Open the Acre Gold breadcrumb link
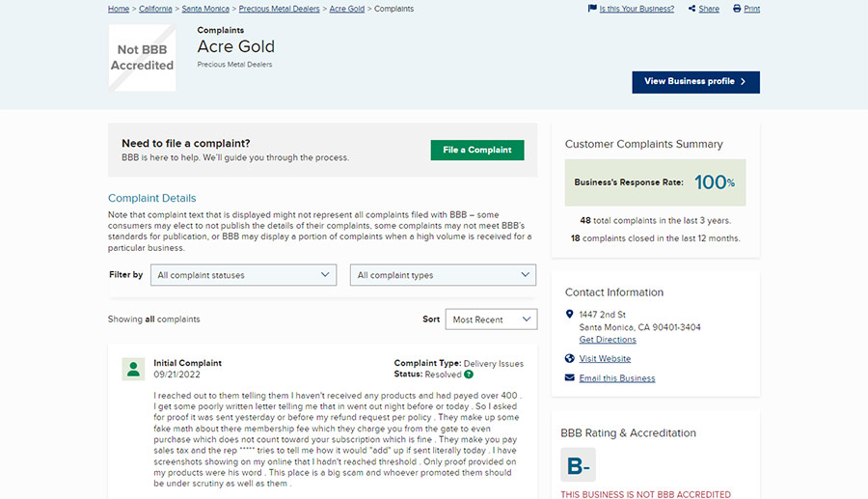This screenshot has width=868, height=499. (x=347, y=9)
